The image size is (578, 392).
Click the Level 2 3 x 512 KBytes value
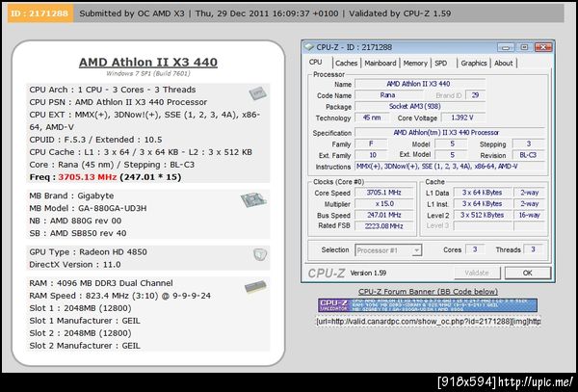coord(483,215)
